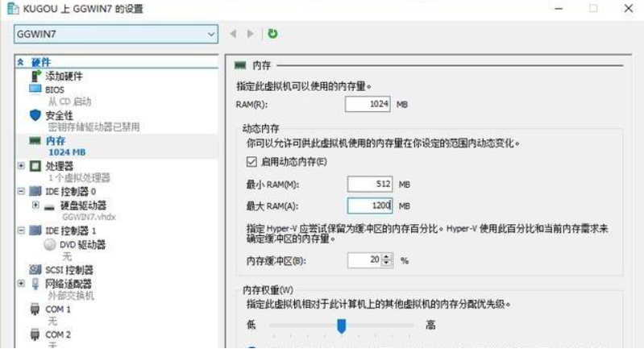Click the 内存缓冲区 percentage field

[x=364, y=260]
